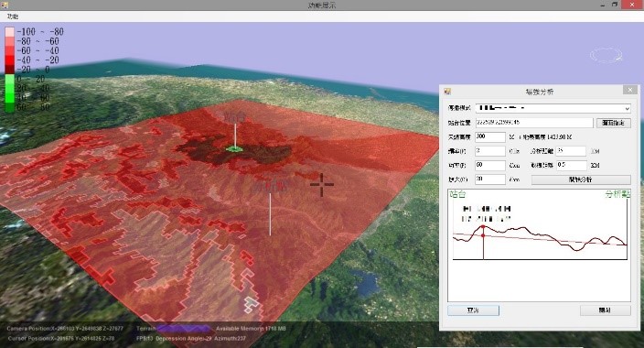Click the dark crosshair cursor on the map
This screenshot has height=348, width=644.
click(x=322, y=185)
